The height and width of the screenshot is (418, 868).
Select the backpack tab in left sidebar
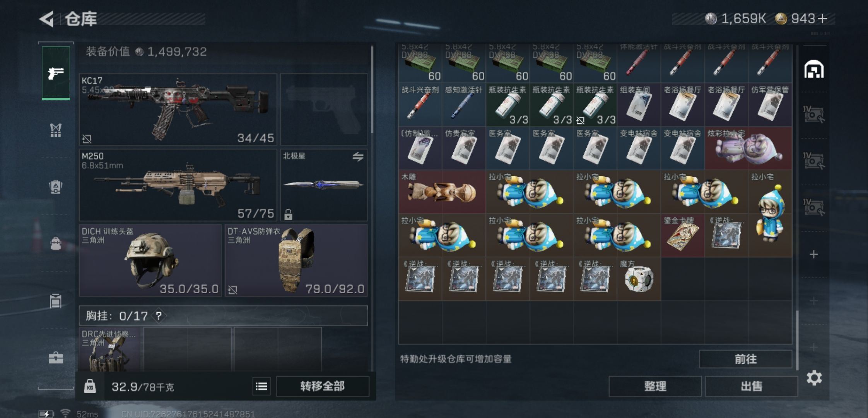point(56,243)
